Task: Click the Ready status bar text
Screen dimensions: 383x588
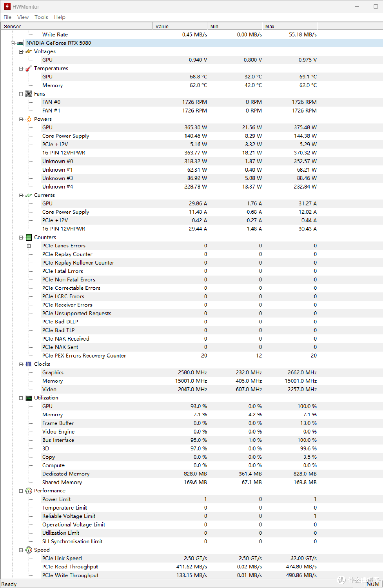Action: (9, 584)
